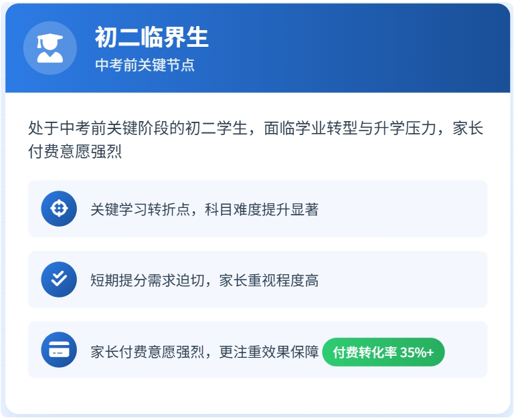Select the 短期提分需求迫切 feature row
This screenshot has width=516, height=420.
pos(258,280)
